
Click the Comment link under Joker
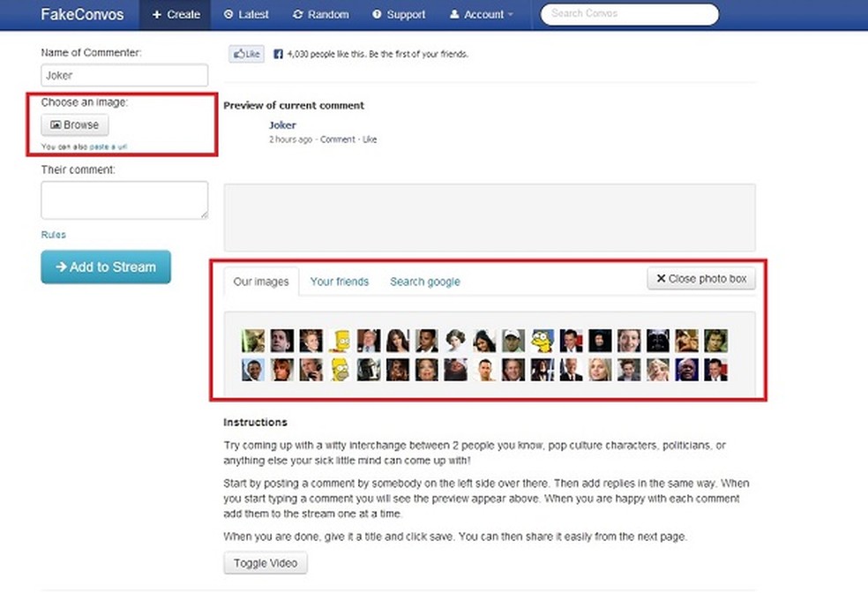click(x=338, y=139)
